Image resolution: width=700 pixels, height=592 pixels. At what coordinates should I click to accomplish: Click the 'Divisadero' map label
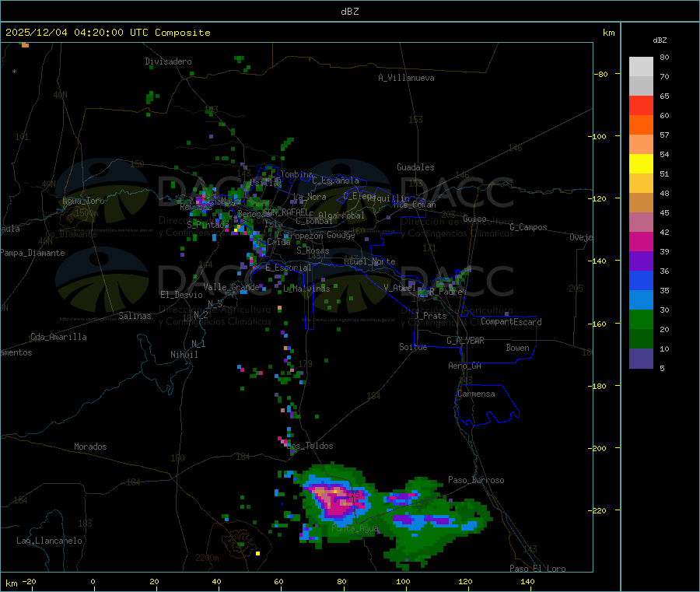tap(168, 61)
